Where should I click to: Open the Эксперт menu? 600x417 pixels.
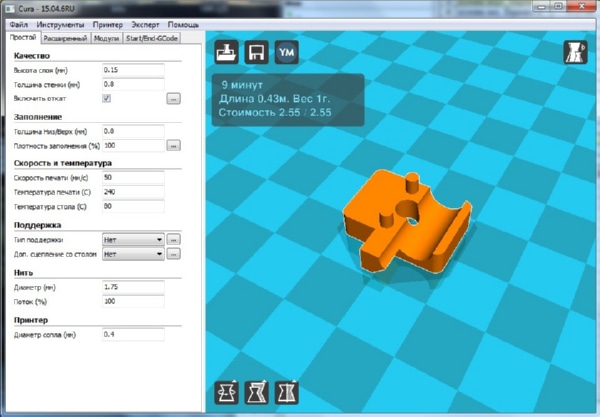coord(145,24)
